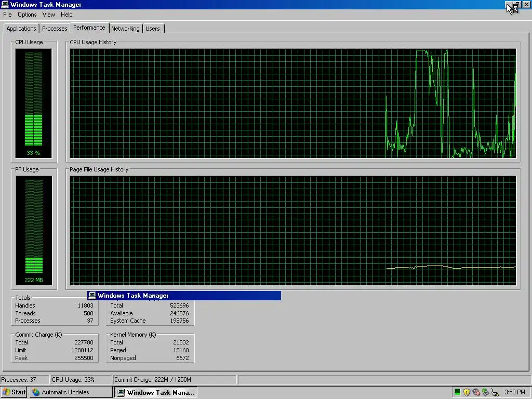The width and height of the screenshot is (532, 399).
Task: Switch to the Networking tab
Action: pyautogui.click(x=125, y=29)
